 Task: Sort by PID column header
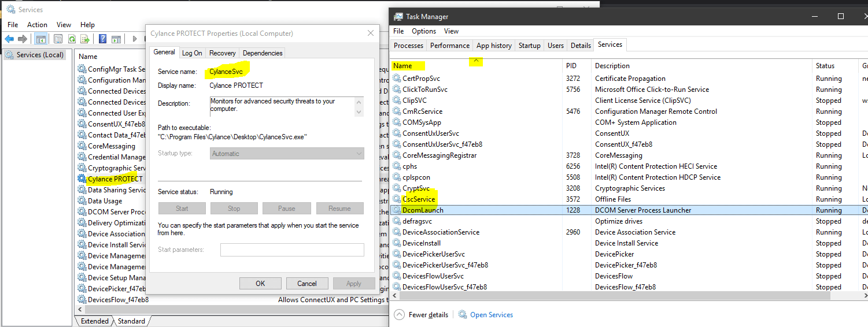click(571, 66)
